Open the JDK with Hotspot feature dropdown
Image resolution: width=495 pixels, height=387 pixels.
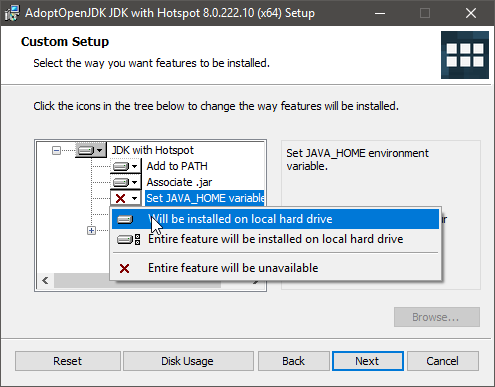point(91,150)
